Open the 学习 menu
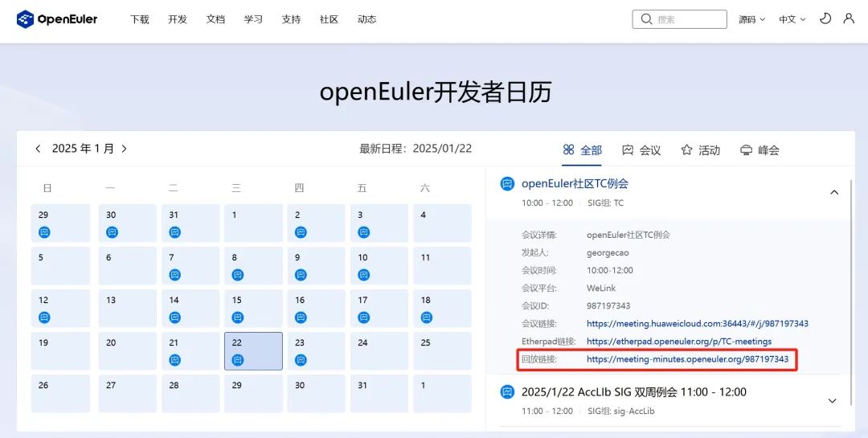Image resolution: width=868 pixels, height=438 pixels. (253, 19)
